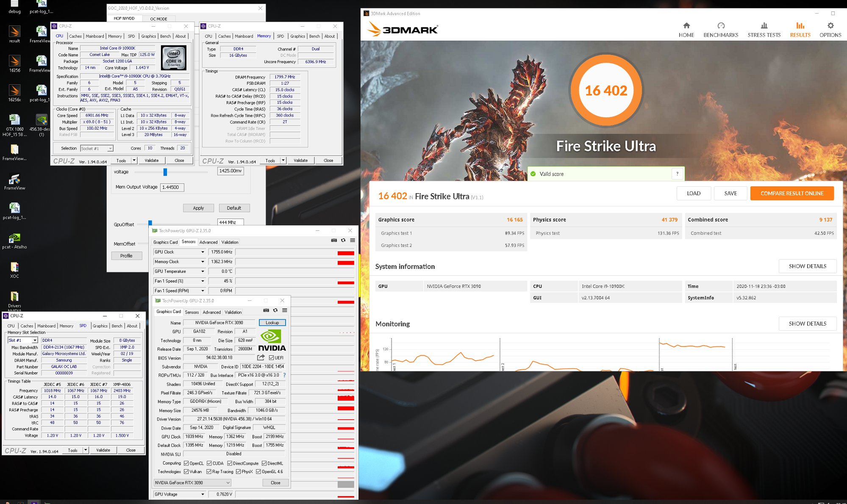Toggle the OpenCL checkbox in GPU-Z
This screenshot has height=504, width=847.
[186, 463]
